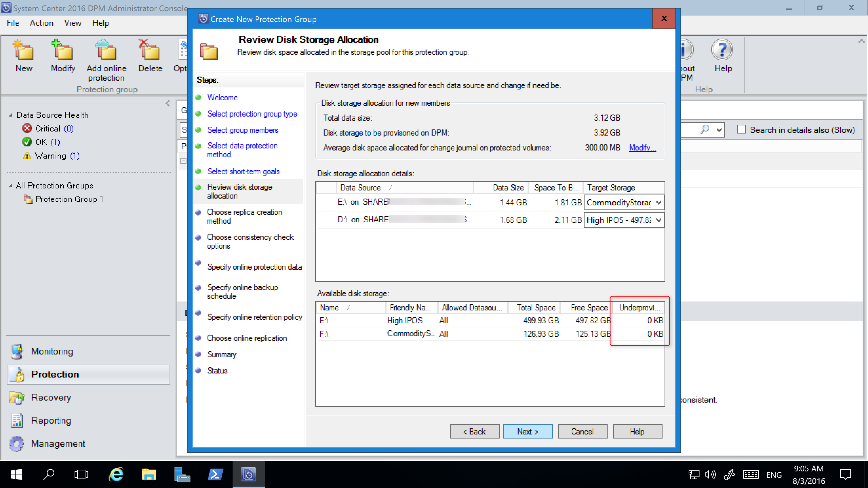Viewport: 868px width, 488px height.
Task: Click the Next button to proceed
Action: 528,431
